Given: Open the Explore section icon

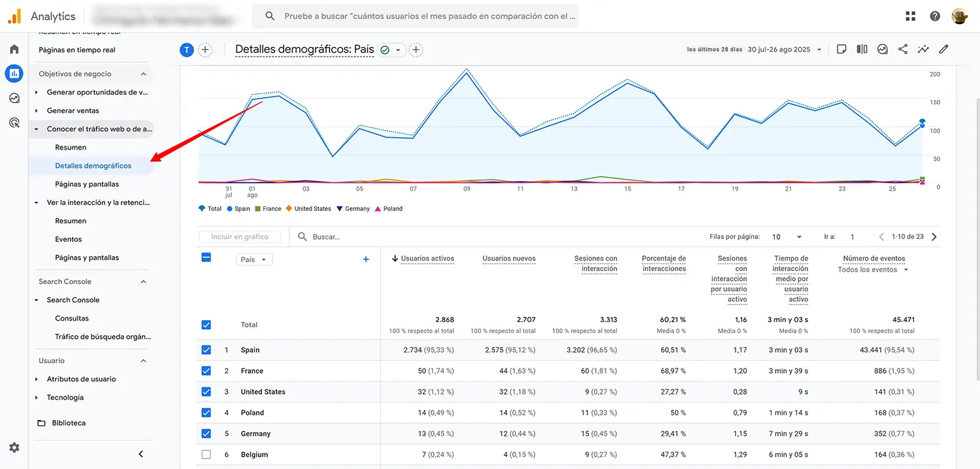Looking at the screenshot, I should 14,98.
